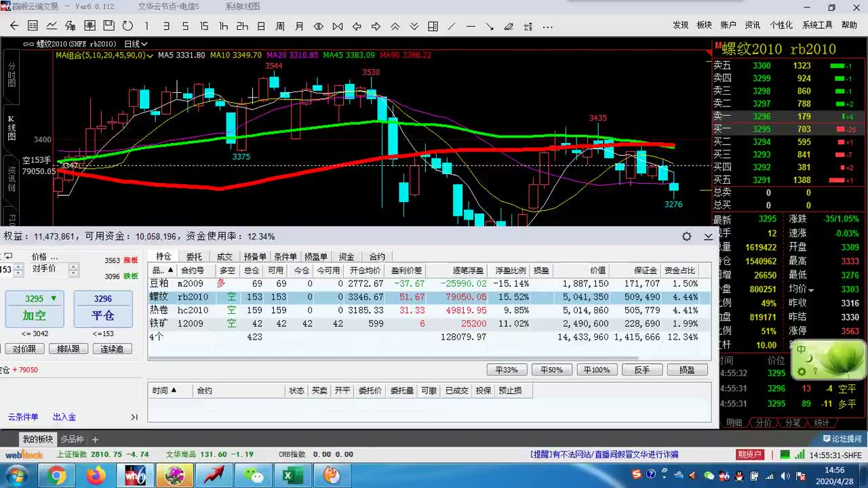Open the 系统工具 menu

click(817, 25)
